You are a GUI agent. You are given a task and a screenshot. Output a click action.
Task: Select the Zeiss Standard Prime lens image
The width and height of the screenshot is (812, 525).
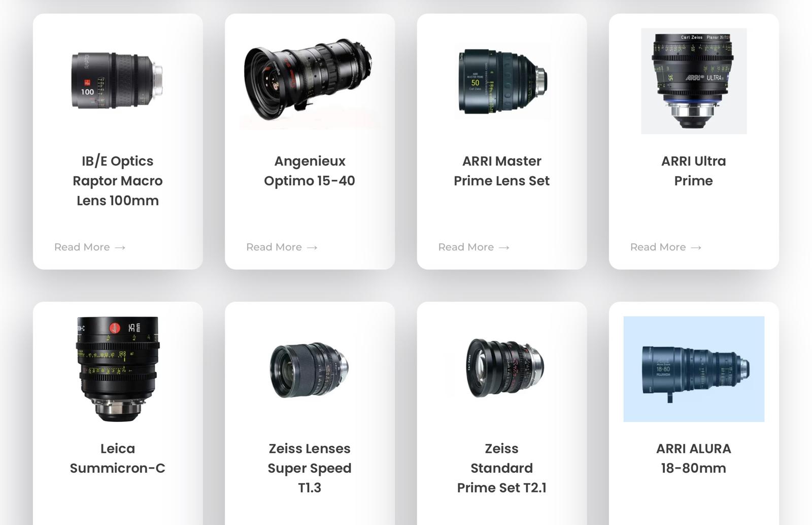(x=502, y=368)
